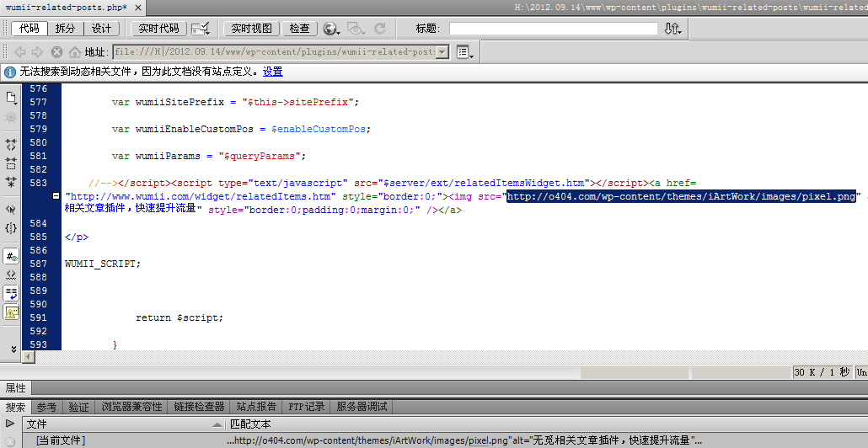Open the Open Documents coding toolbar icon
The width and height of the screenshot is (868, 448).
click(x=11, y=98)
